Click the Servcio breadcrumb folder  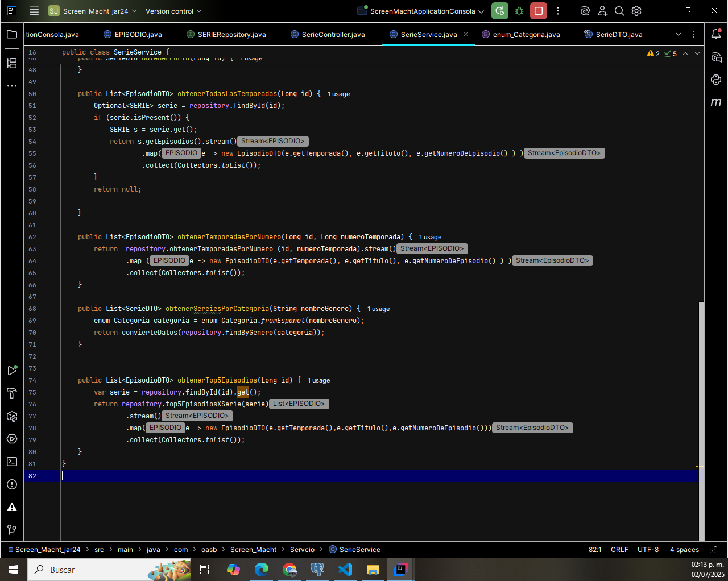pyautogui.click(x=302, y=550)
